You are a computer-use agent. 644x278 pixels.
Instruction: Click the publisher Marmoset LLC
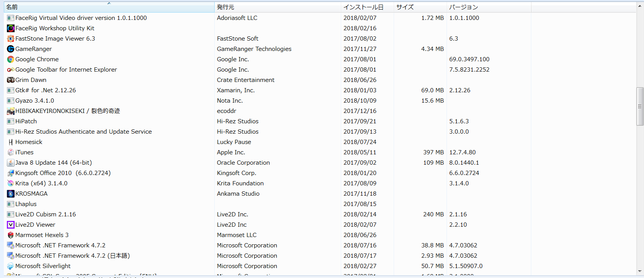click(237, 235)
